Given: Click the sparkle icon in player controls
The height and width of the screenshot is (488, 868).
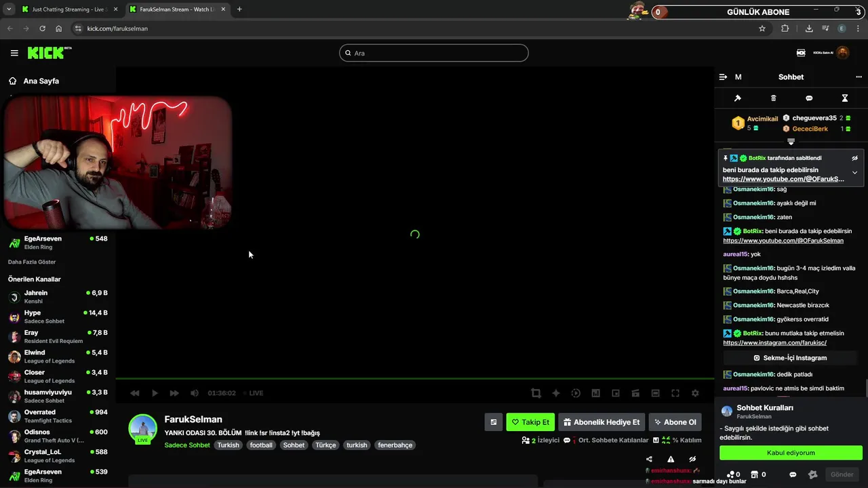Looking at the screenshot, I should [x=556, y=393].
